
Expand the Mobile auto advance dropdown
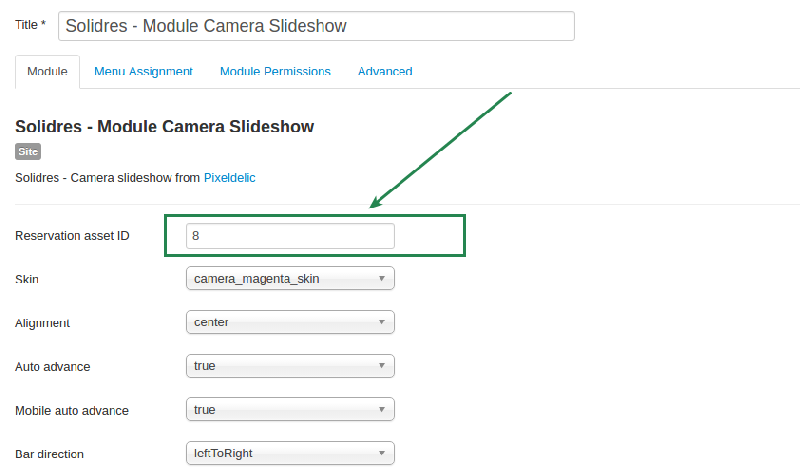(x=290, y=410)
